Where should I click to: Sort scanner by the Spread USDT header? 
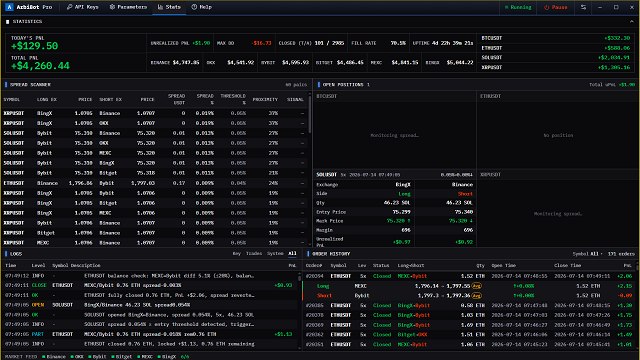[177, 99]
